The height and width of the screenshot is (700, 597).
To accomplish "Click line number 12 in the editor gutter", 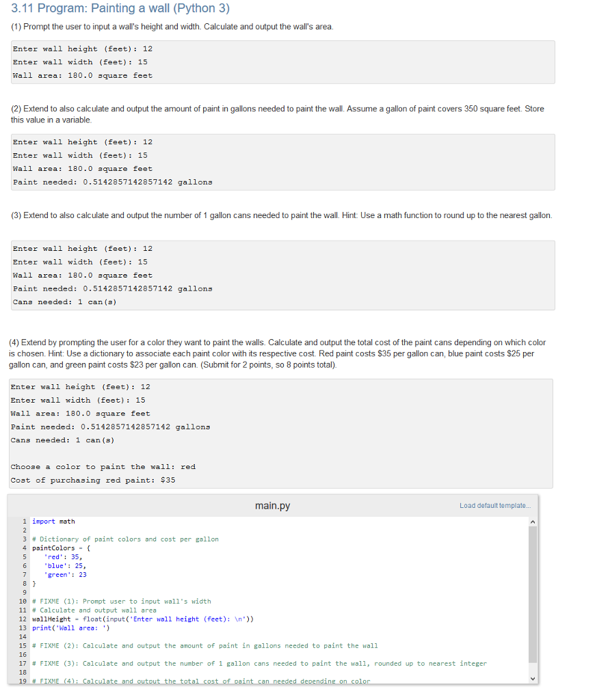I will 23,619.
